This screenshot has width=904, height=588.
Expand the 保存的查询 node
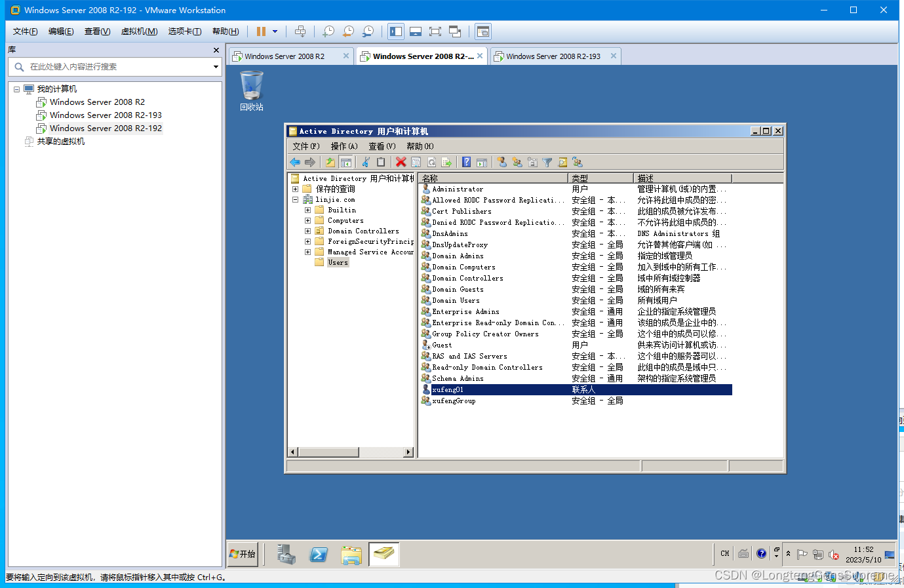click(x=295, y=189)
